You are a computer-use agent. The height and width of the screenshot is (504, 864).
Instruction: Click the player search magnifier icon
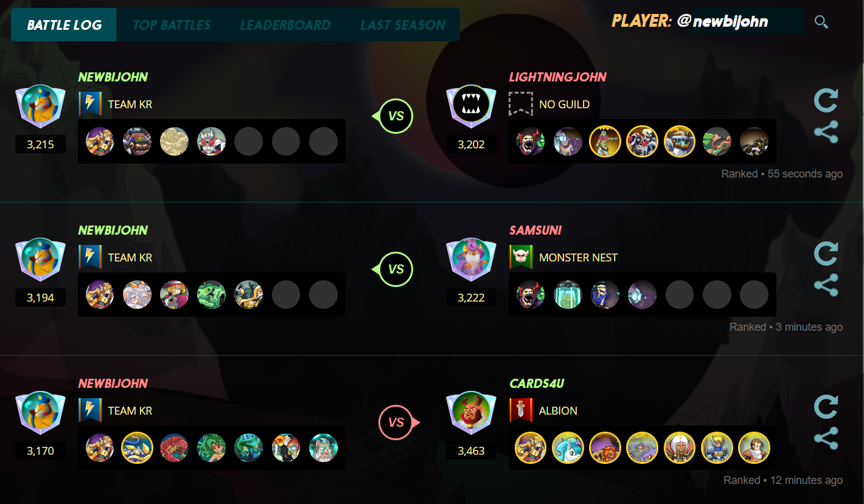tap(821, 22)
